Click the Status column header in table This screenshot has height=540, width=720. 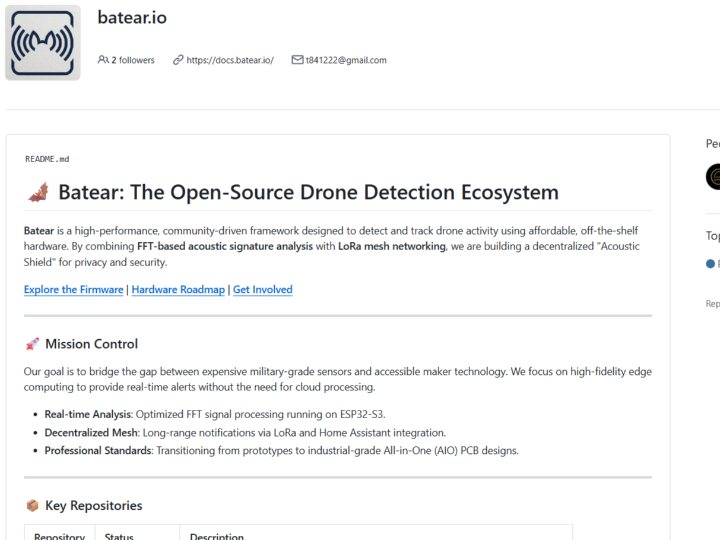119,536
